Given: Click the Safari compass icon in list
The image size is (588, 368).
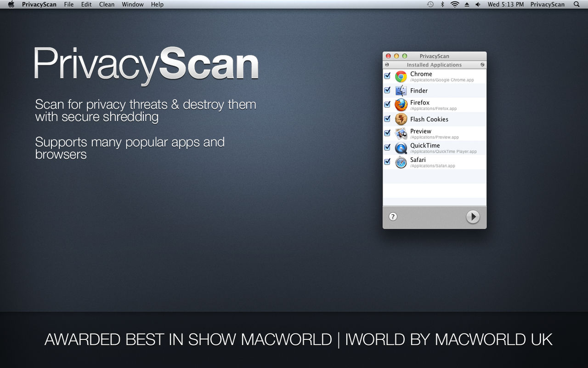Looking at the screenshot, I should (401, 162).
